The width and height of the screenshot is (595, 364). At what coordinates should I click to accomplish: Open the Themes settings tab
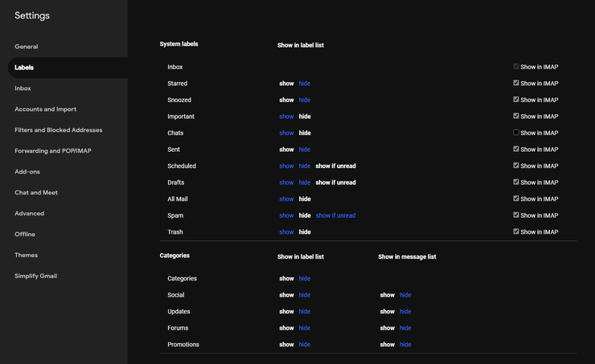coord(27,256)
